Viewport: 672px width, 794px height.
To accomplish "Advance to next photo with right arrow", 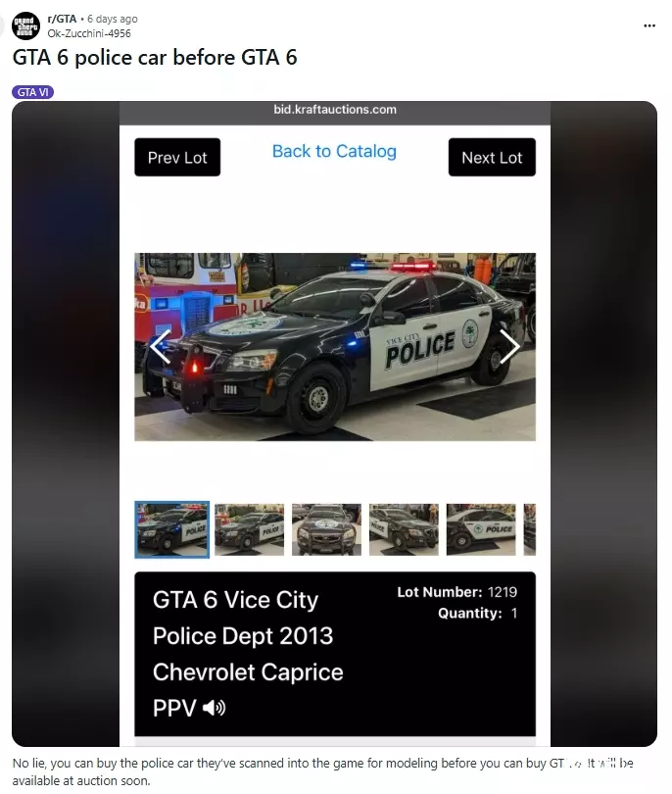I will click(x=509, y=346).
